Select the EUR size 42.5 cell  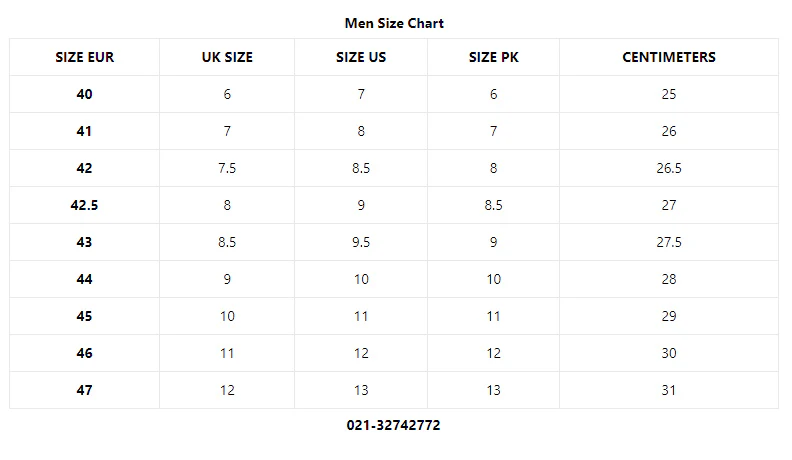[x=85, y=205]
